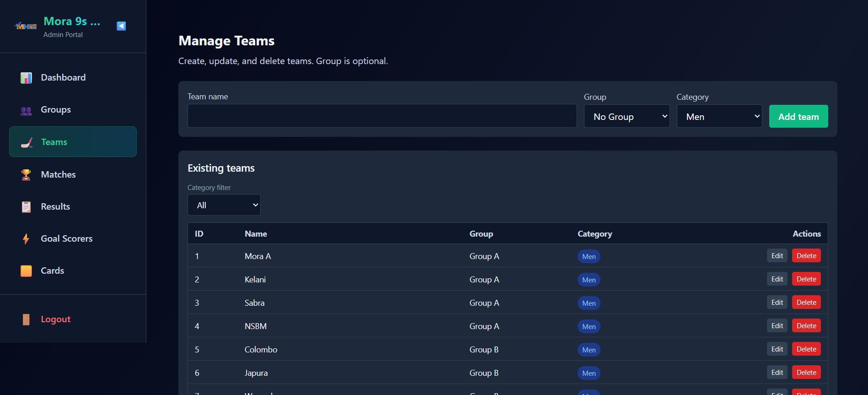Click Group B in the Colombo row
This screenshot has height=395, width=868.
[484, 350]
